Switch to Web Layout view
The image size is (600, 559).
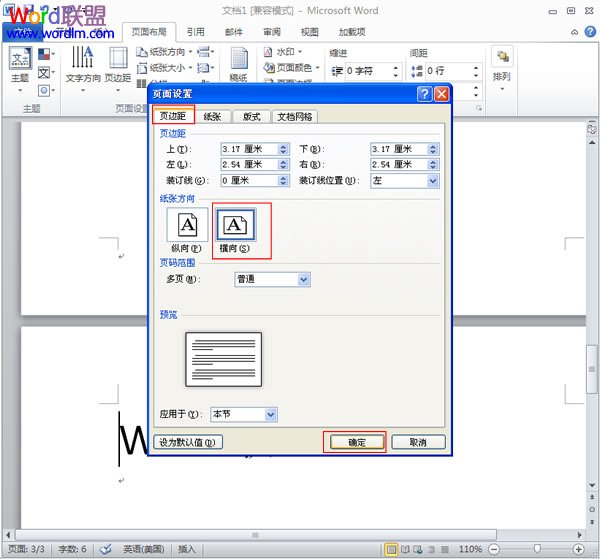click(418, 549)
